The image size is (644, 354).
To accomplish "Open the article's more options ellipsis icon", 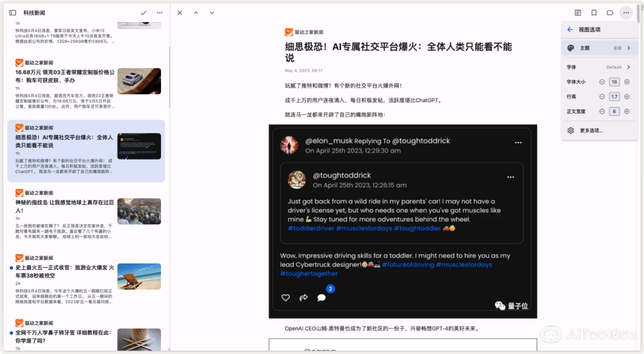I will pyautogui.click(x=626, y=12).
